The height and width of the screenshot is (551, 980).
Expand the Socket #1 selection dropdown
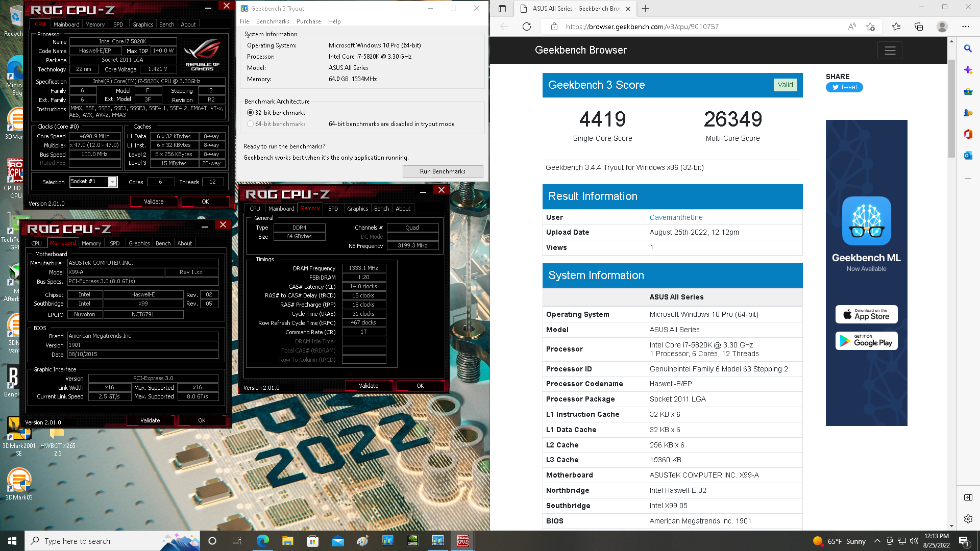(x=112, y=182)
